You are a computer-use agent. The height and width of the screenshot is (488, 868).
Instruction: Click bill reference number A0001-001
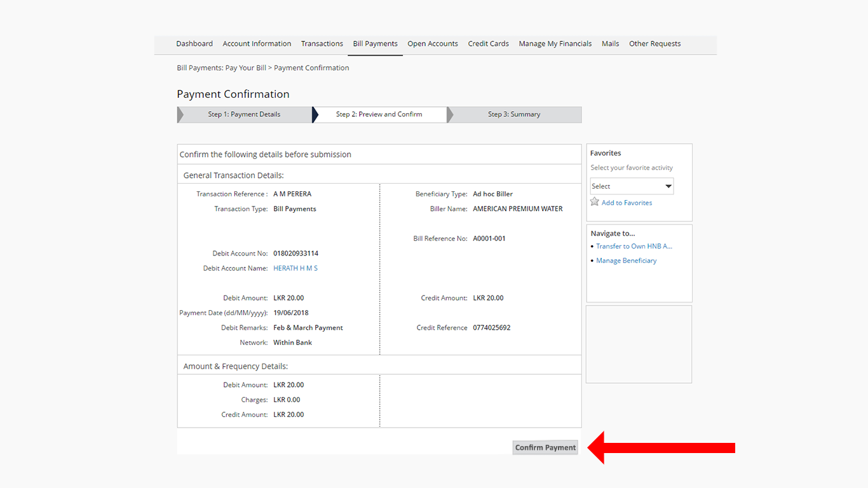489,239
